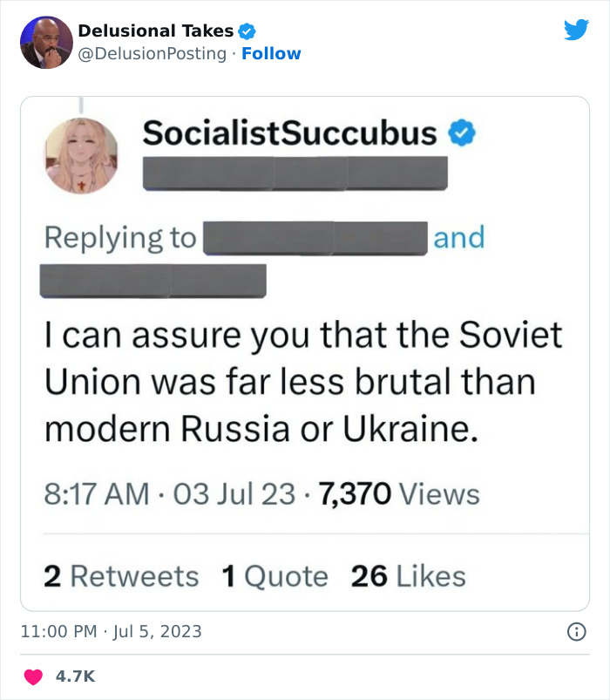Click the "and" link in Replying to
The height and width of the screenshot is (700, 610).
pyautogui.click(x=458, y=237)
